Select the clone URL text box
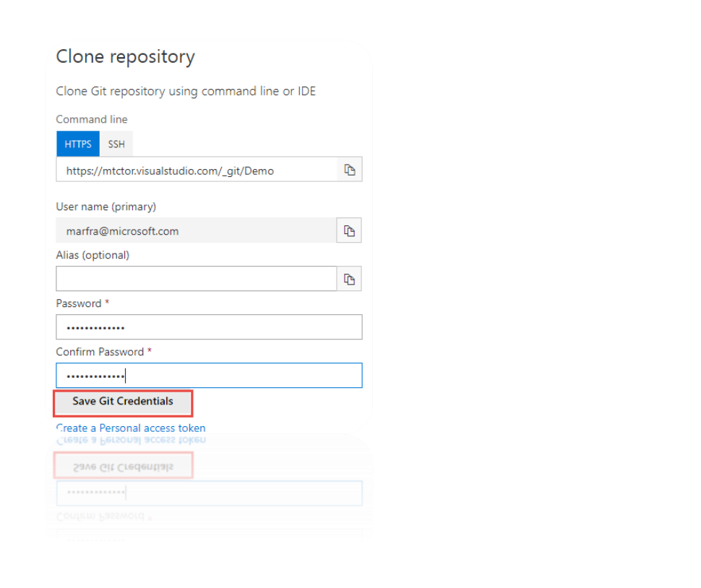The width and height of the screenshot is (701, 588). 197,170
